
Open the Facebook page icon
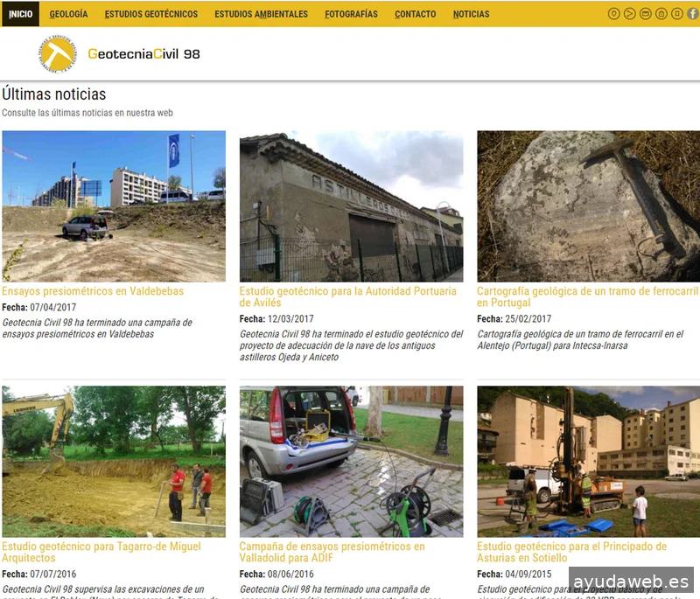[x=692, y=14]
